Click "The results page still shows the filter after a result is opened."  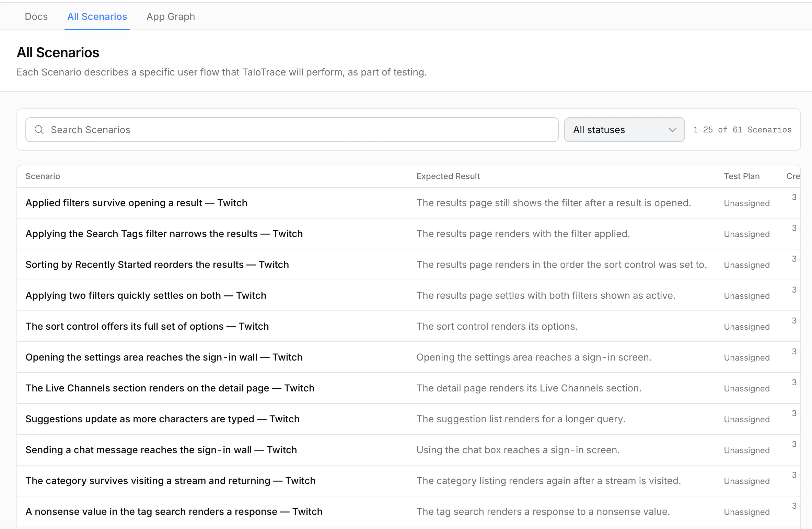tap(554, 203)
